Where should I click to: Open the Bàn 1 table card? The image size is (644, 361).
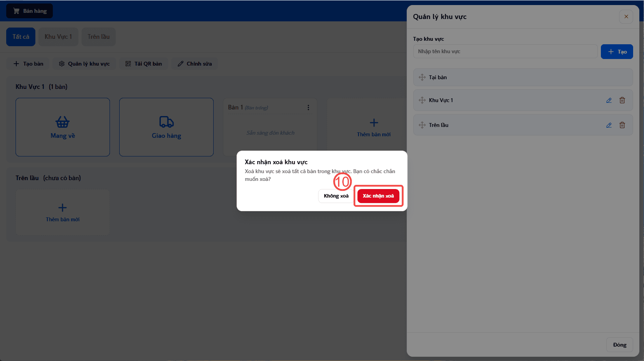270,127
